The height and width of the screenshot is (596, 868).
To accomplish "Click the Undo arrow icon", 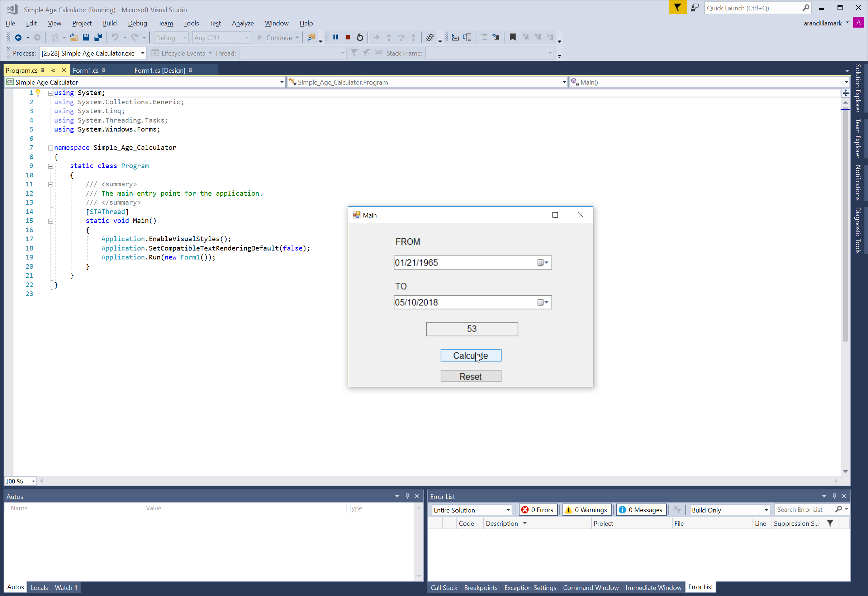I will 115,37.
